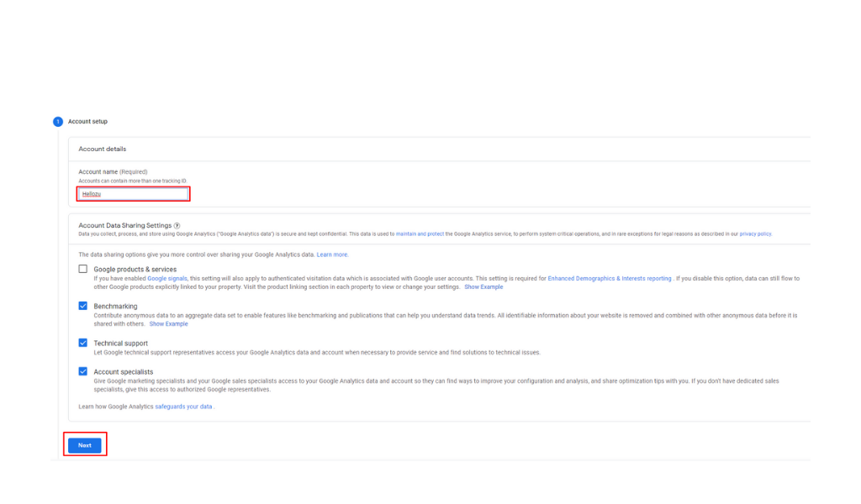Viewport: 861px width, 504px height.
Task: Click the Account details section header
Action: 103,149
